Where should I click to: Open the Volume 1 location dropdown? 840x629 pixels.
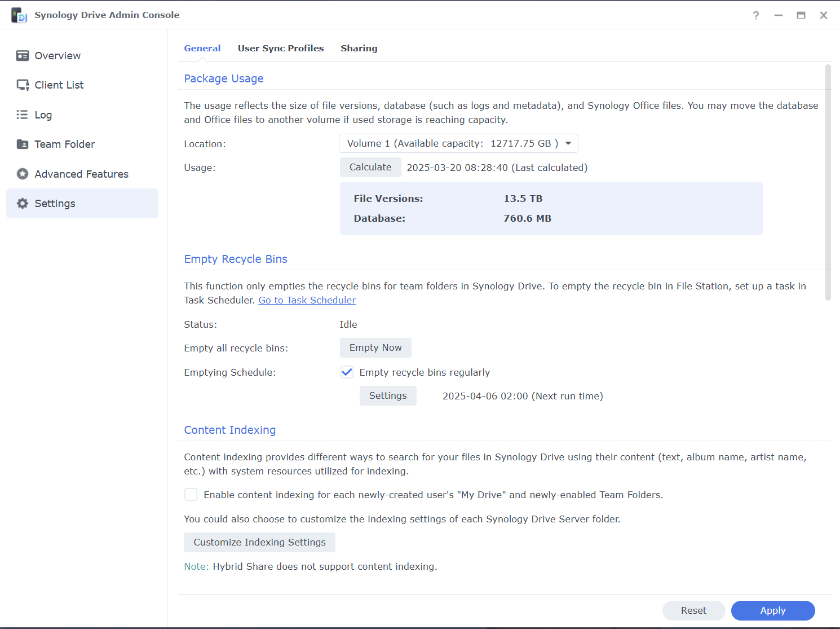458,144
